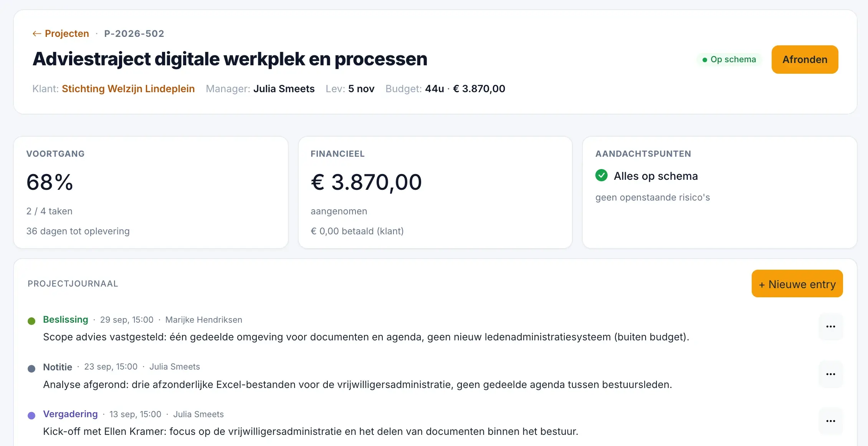Open client Stichting Welzijn Lindeplein
Image resolution: width=868 pixels, height=446 pixels.
(x=128, y=89)
